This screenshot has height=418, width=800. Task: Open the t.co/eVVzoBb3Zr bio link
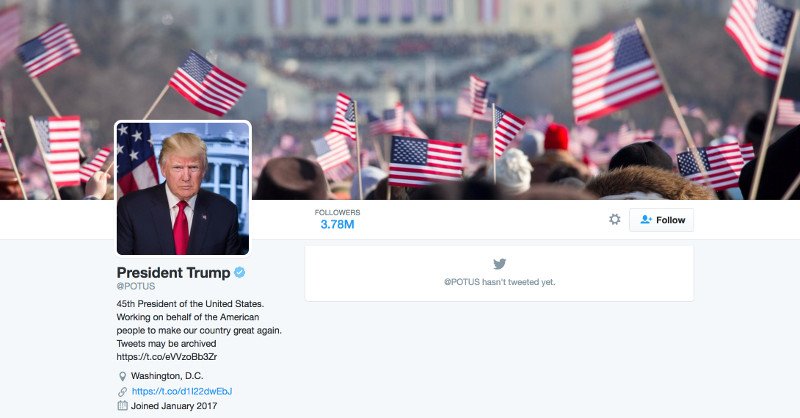(167, 357)
